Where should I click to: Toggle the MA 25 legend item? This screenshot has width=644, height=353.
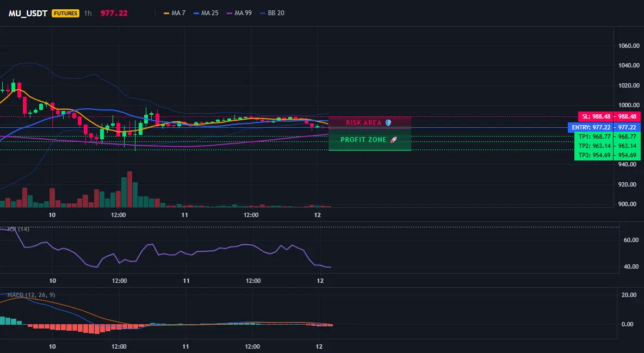(x=206, y=13)
